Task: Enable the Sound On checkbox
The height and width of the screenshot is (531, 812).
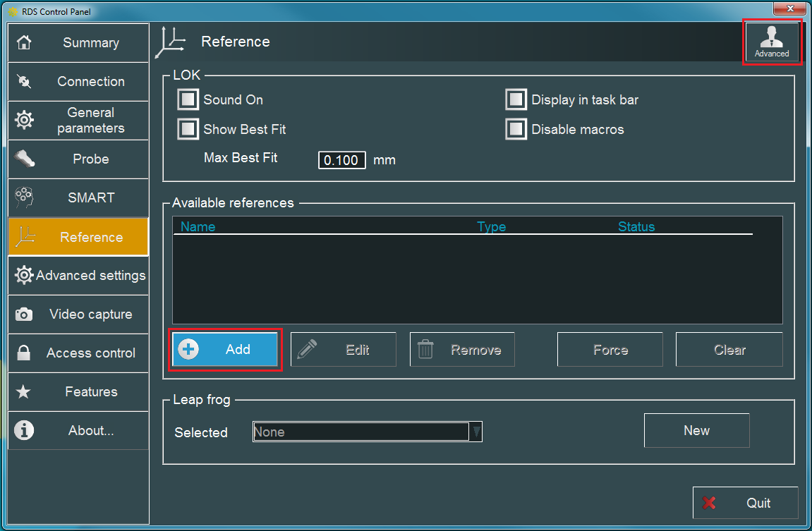Action: point(188,99)
